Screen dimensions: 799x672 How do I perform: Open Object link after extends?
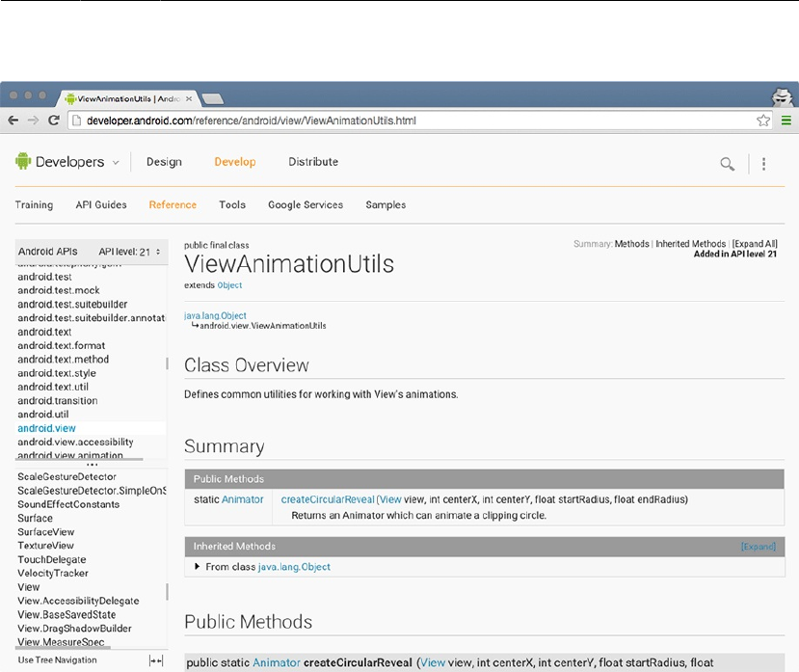[229, 285]
